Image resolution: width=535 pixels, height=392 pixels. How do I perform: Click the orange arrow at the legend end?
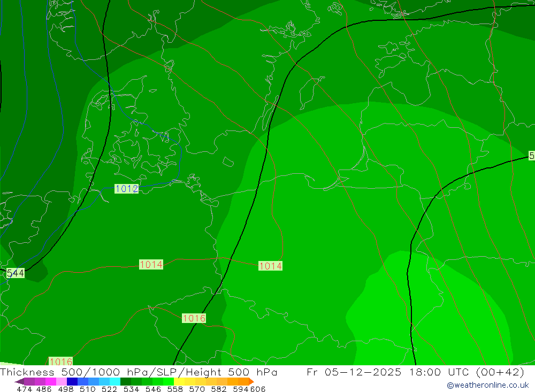coord(251,381)
